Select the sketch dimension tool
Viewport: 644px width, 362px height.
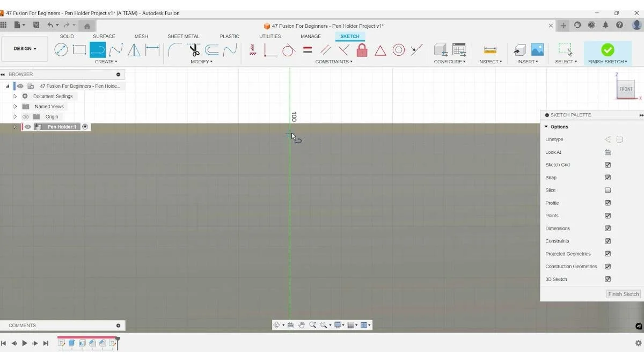click(152, 50)
